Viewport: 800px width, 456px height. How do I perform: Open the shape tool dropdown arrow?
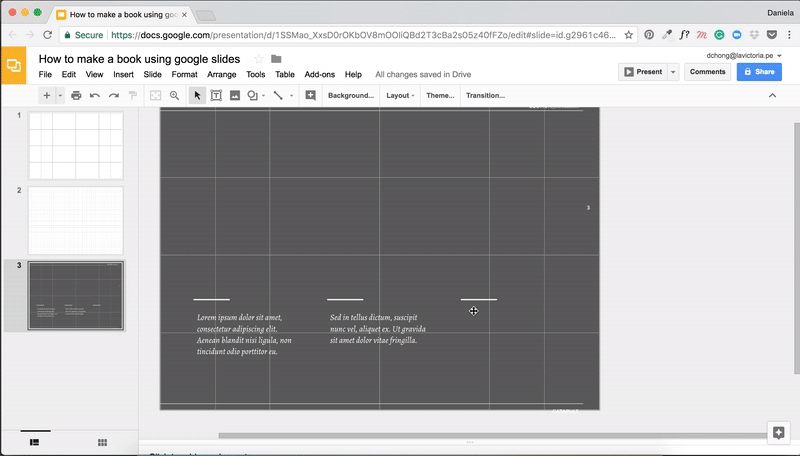point(264,95)
